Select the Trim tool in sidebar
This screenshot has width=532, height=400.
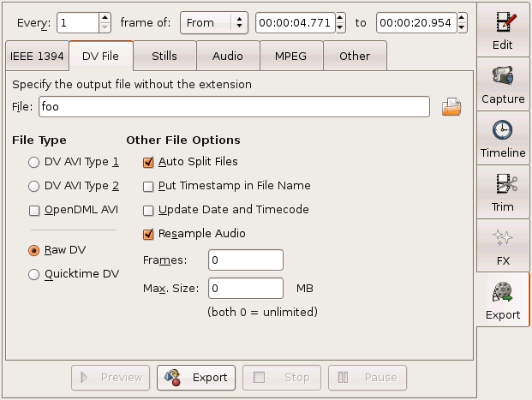[503, 192]
